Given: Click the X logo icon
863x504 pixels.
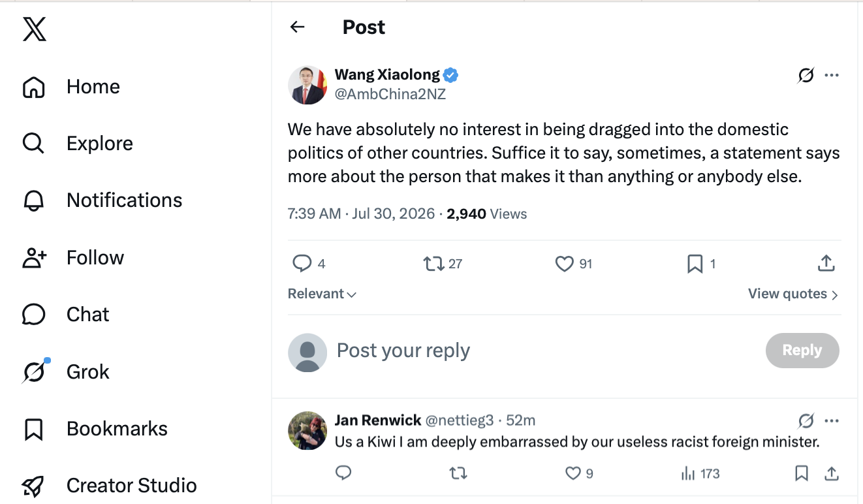Looking at the screenshot, I should [34, 29].
